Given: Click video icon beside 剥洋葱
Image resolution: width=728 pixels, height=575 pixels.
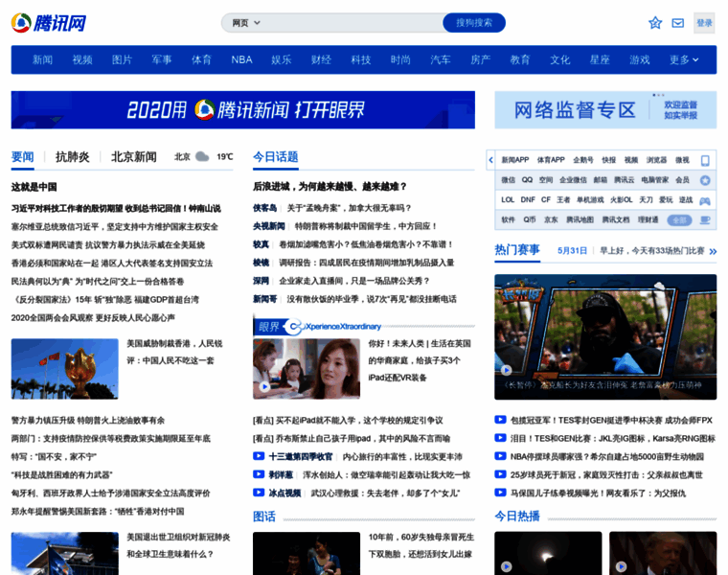Looking at the screenshot, I should (259, 474).
